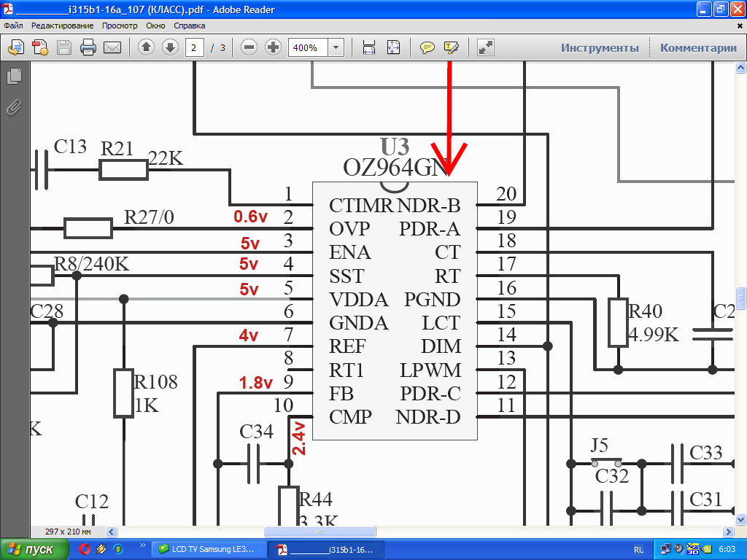The height and width of the screenshot is (560, 747).
Task: Zoom in with the plus button
Action: click(x=273, y=48)
